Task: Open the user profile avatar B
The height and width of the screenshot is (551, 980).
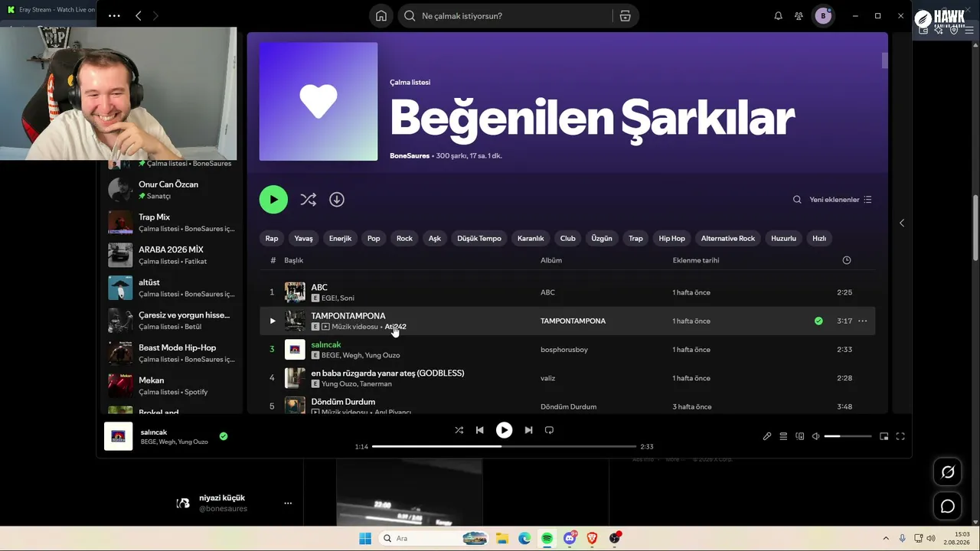Action: click(823, 16)
